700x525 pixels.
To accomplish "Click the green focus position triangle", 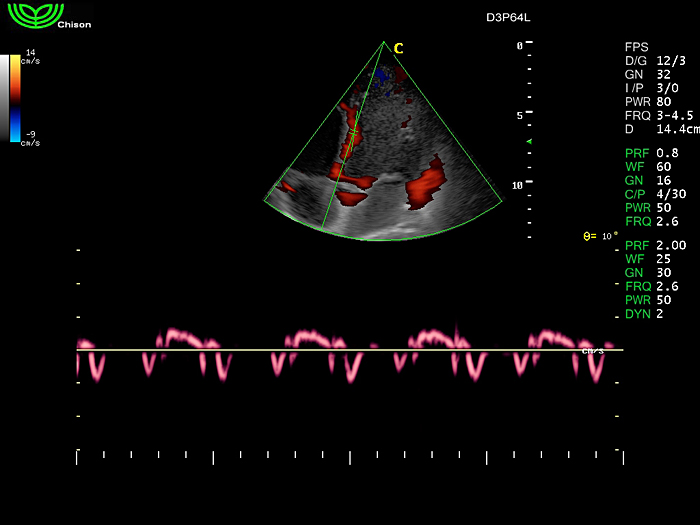I will pos(530,143).
